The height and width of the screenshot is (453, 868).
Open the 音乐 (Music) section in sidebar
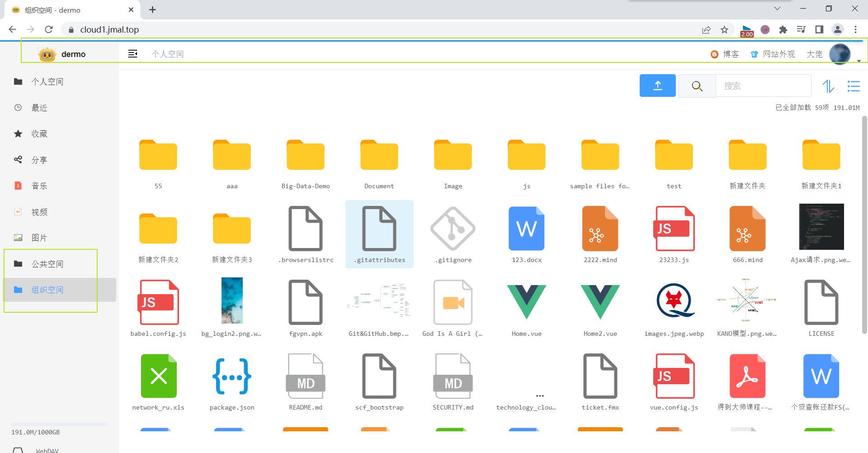click(x=39, y=186)
